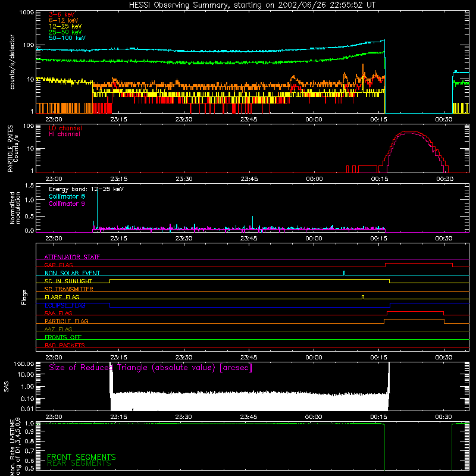This screenshot has height=476, width=476.
Task: Click the FRONTS OFF label
Action: 63,337
